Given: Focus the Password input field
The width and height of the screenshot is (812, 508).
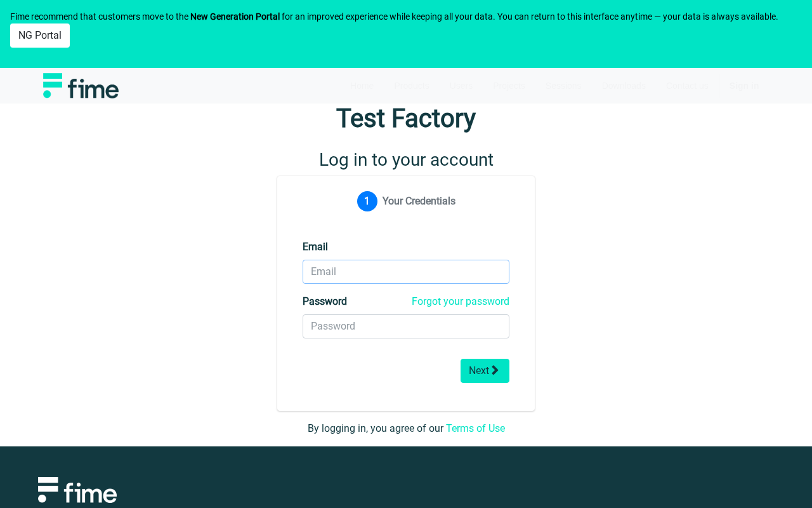Looking at the screenshot, I should tap(406, 326).
